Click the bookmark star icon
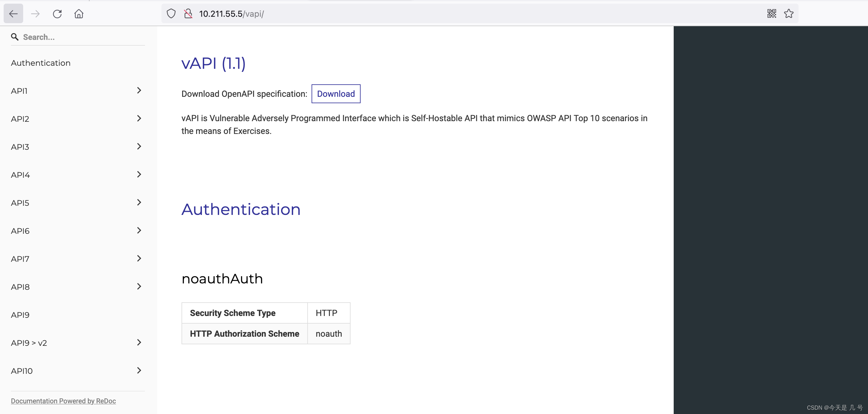 click(x=789, y=14)
